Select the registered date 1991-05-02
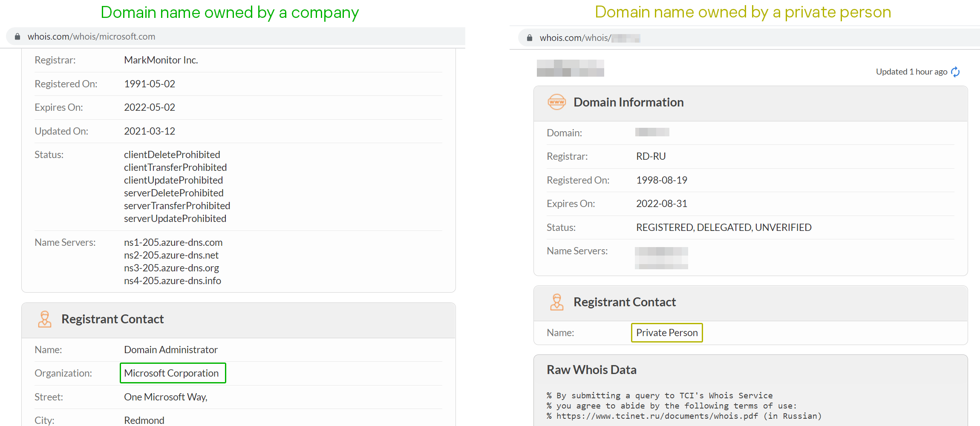This screenshot has height=426, width=980. pyautogui.click(x=150, y=84)
